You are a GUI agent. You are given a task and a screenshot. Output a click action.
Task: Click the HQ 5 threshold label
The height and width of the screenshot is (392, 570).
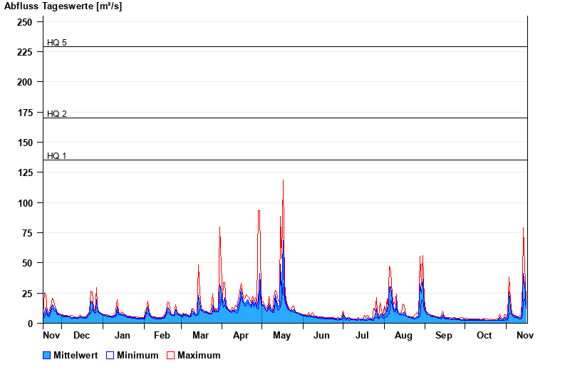(57, 43)
